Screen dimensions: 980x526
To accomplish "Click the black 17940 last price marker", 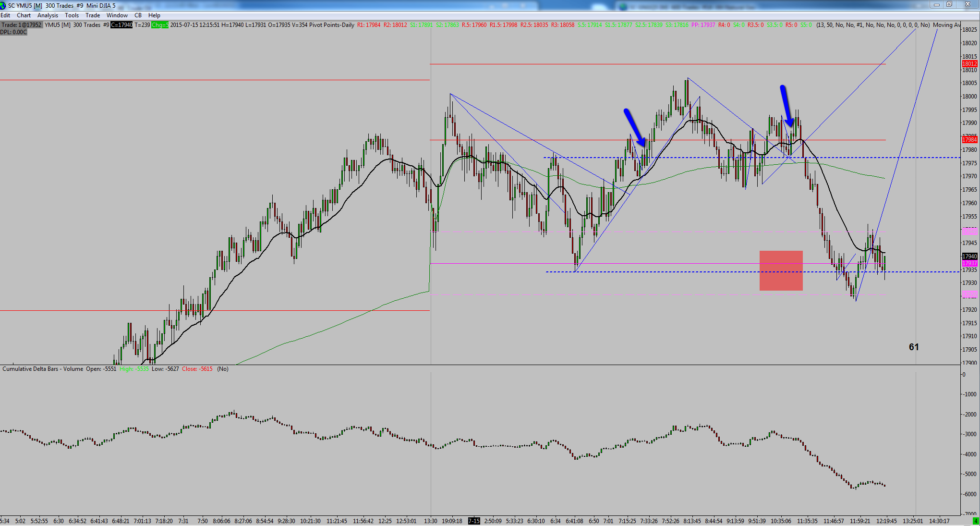I will point(969,257).
